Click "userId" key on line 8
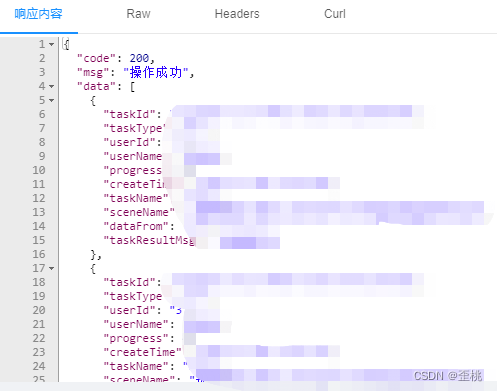The image size is (497, 391). [129, 142]
